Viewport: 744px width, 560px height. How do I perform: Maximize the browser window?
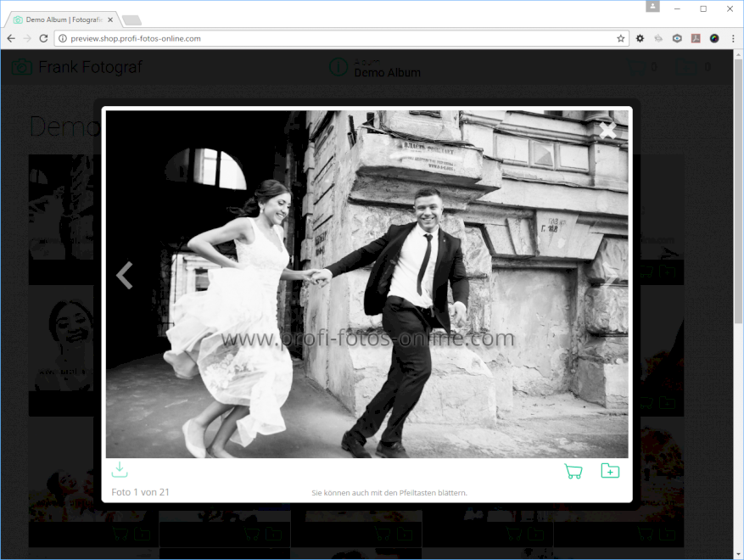click(x=703, y=9)
